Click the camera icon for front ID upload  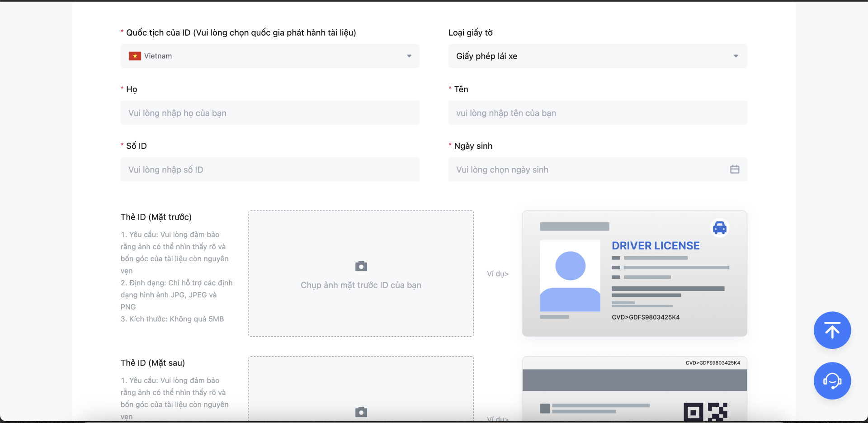point(361,266)
